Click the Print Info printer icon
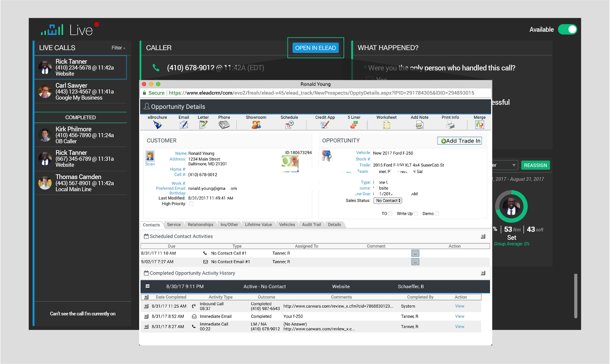Screen dimensions: 610x364 (x=450, y=125)
